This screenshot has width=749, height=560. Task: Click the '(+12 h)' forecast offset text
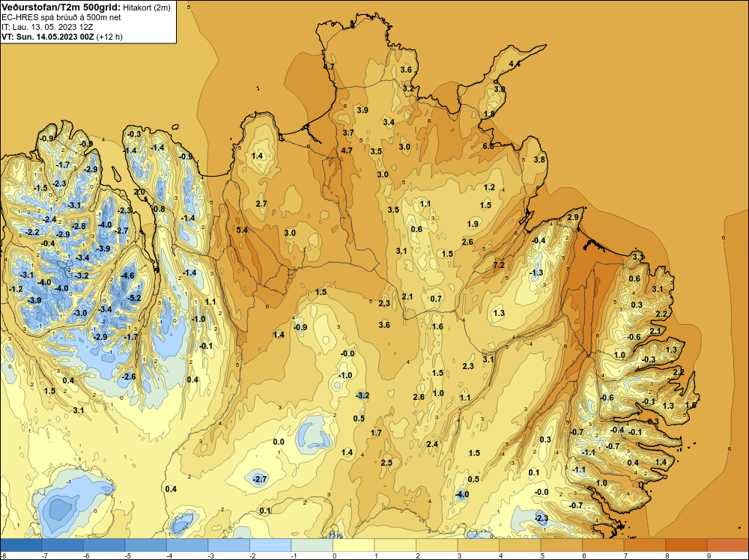109,37
